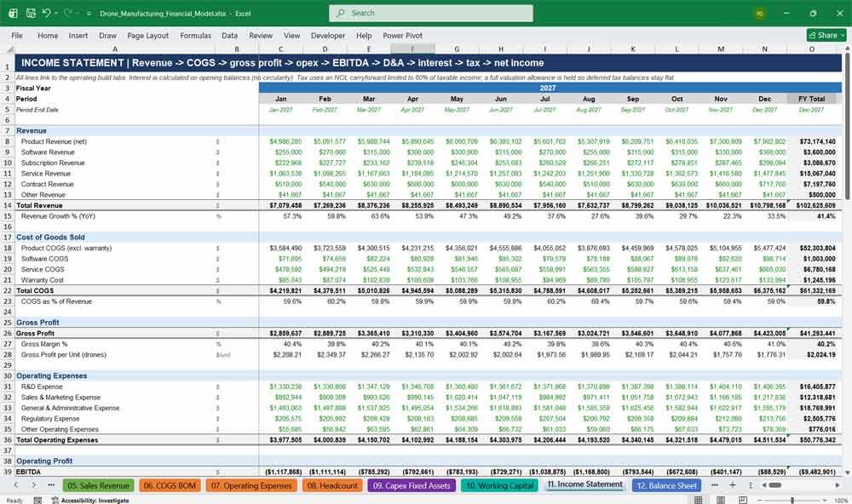Click the zoom slider handle
852x504 pixels.
(792, 501)
